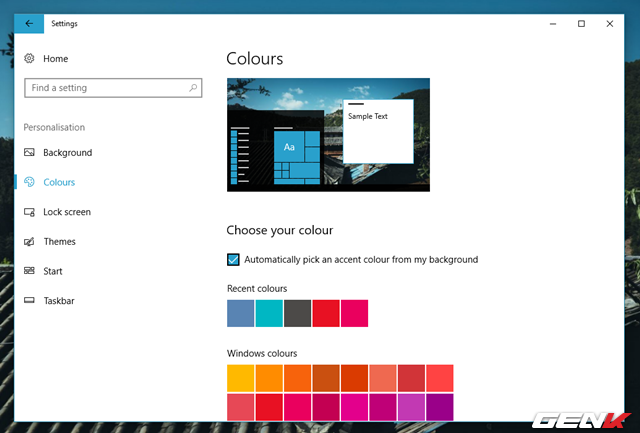640x433 pixels.
Task: Click the Recent colours label
Action: 257,289
